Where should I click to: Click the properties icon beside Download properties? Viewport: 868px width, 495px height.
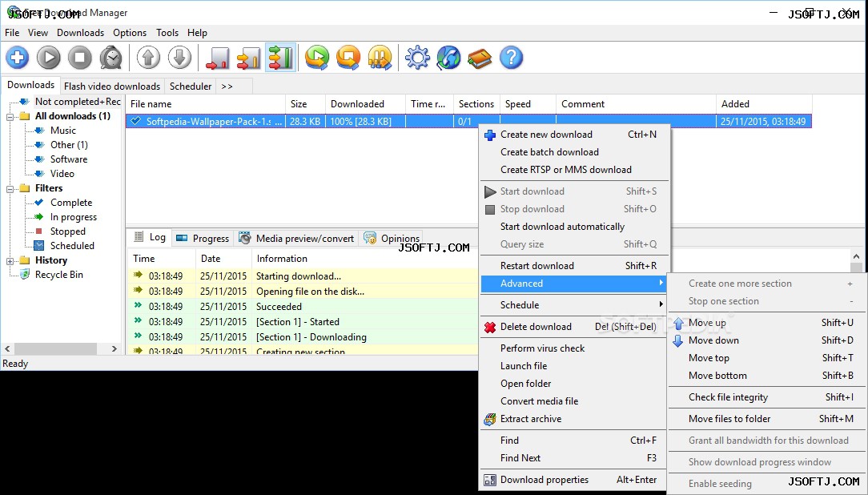pyautogui.click(x=490, y=480)
